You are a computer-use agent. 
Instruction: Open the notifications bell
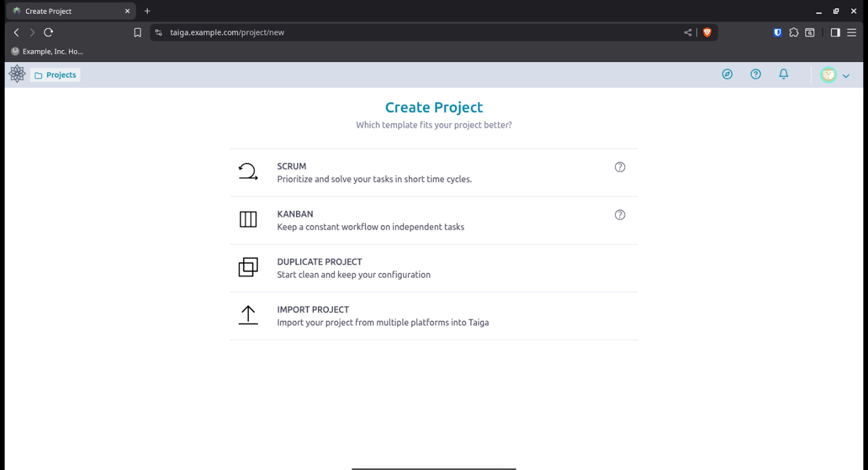[x=783, y=74]
